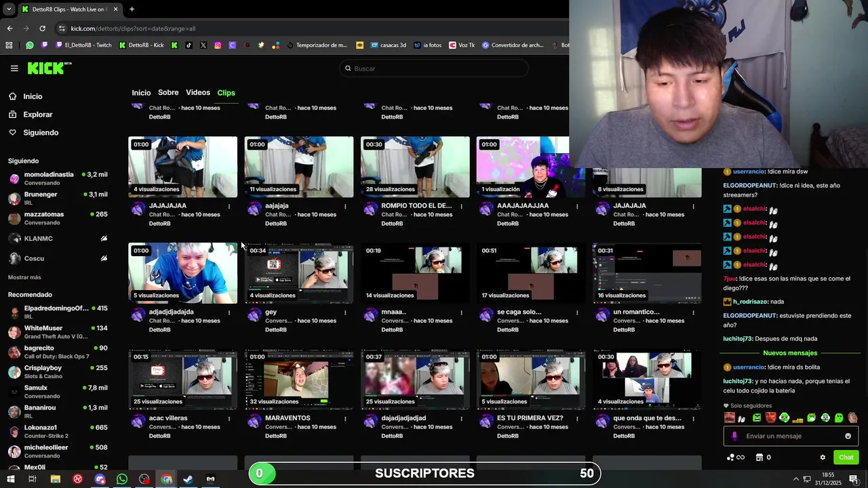The height and width of the screenshot is (488, 868).
Task: Open mazzatomas channel in sidebar
Action: [x=58, y=218]
